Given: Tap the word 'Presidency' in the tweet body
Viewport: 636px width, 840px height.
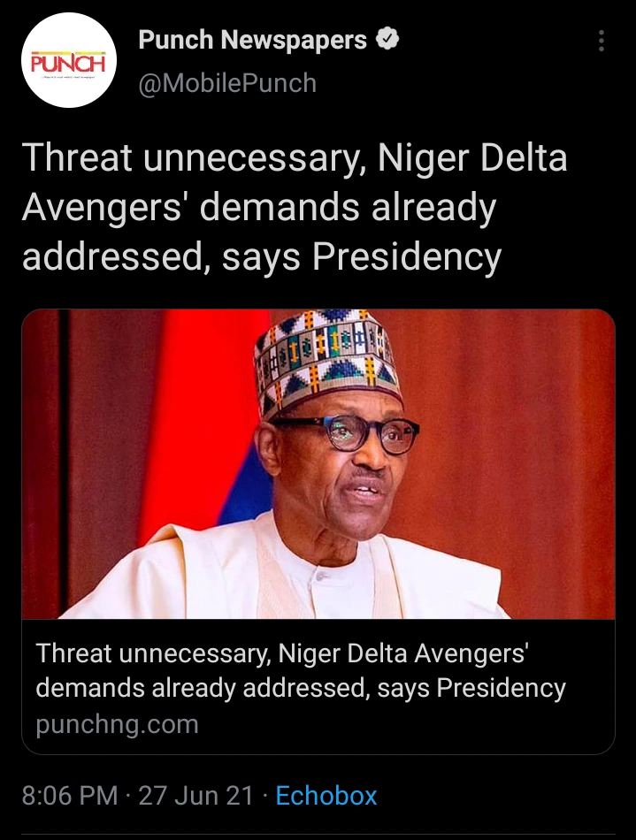Looking at the screenshot, I should 406,257.
